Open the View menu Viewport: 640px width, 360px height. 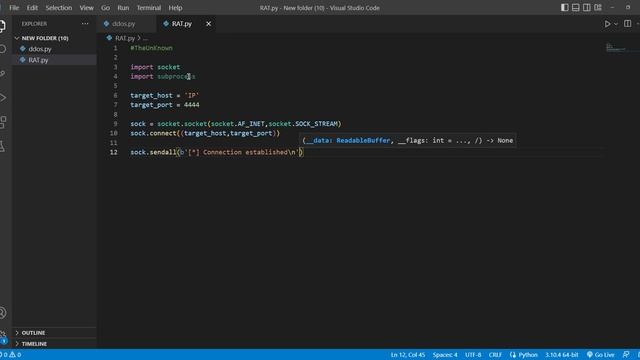[87, 8]
